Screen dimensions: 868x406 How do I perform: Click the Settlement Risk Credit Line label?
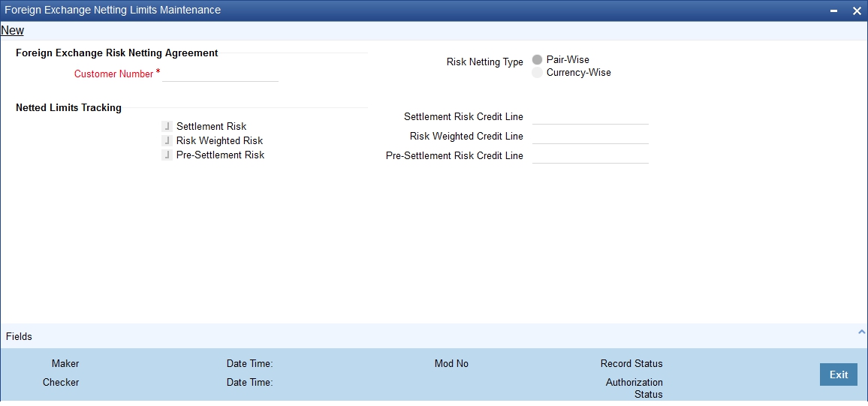pos(463,117)
